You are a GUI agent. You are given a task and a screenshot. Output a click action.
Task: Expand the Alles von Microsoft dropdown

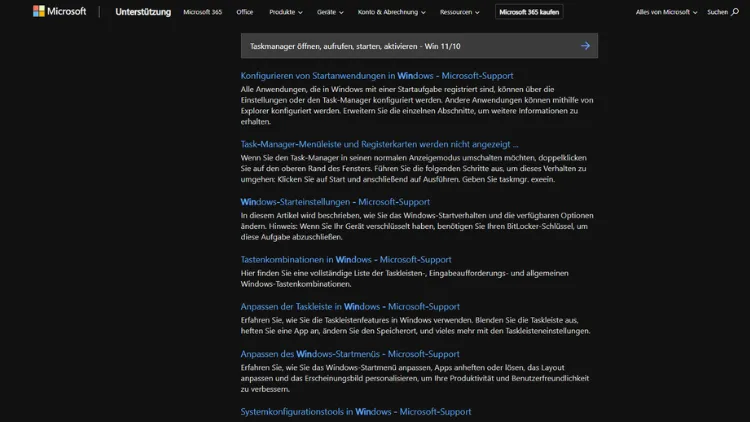666,12
